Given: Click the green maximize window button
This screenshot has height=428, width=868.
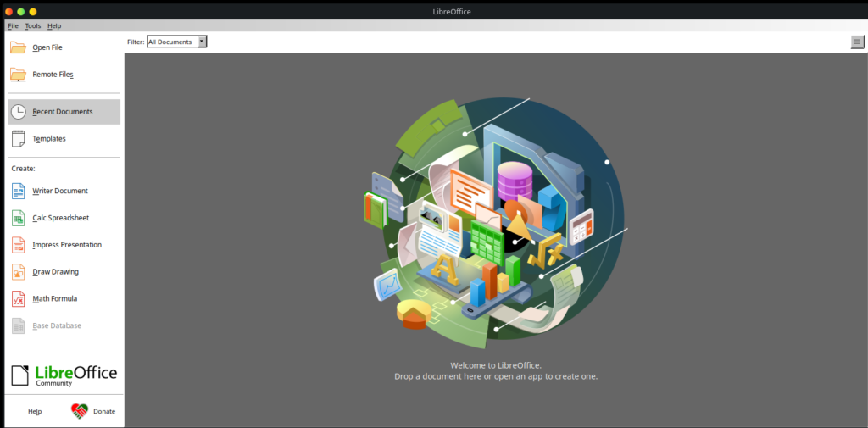Looking at the screenshot, I should click(33, 12).
